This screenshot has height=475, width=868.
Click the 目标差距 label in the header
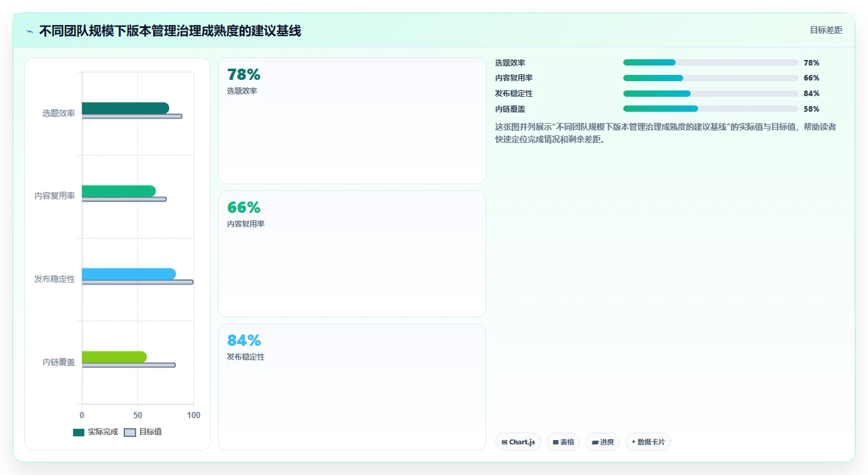pyautogui.click(x=826, y=30)
